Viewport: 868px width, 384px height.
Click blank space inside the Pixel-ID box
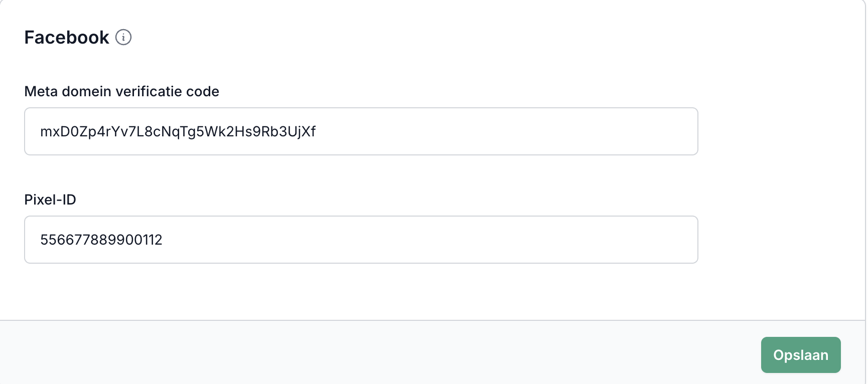pyautogui.click(x=452, y=240)
